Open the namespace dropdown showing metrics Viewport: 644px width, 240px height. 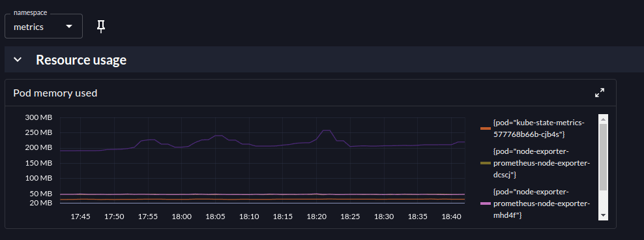(x=44, y=26)
